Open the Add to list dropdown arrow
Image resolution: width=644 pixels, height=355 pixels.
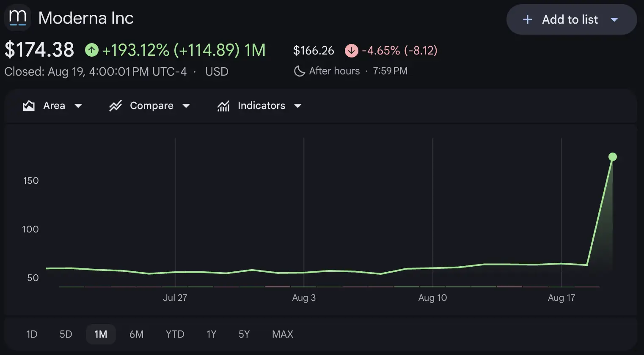(614, 19)
